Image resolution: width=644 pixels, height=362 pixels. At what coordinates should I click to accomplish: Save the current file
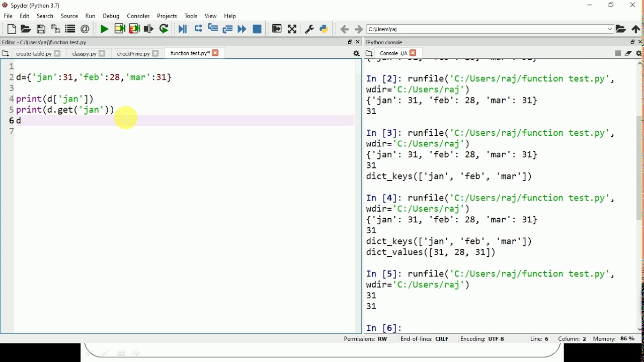tap(41, 29)
